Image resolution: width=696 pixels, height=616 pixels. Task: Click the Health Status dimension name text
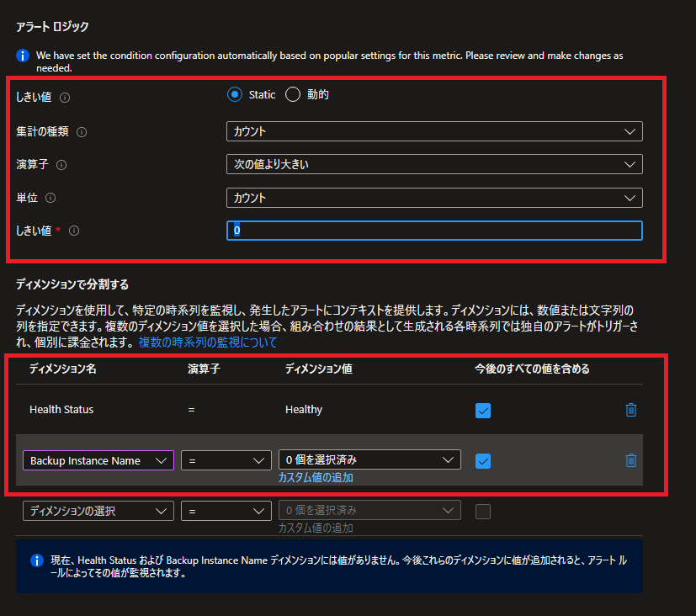point(61,409)
